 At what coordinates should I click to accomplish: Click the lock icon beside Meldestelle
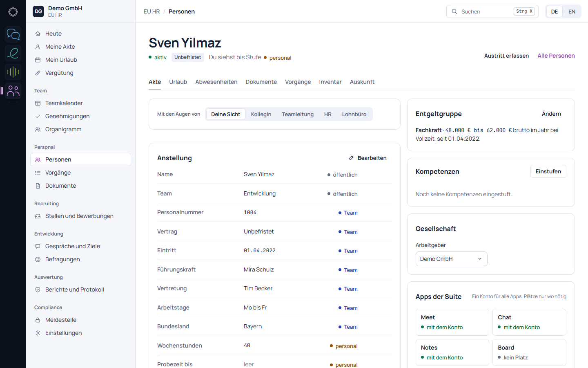(38, 320)
